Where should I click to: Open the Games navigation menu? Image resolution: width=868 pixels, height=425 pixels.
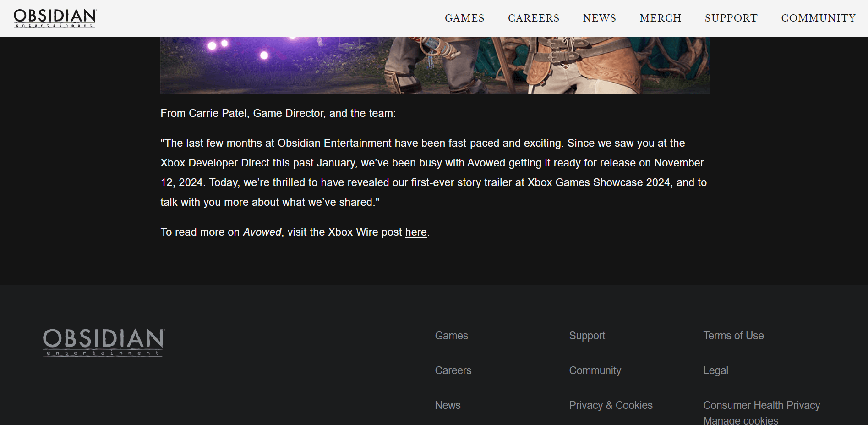pos(464,18)
